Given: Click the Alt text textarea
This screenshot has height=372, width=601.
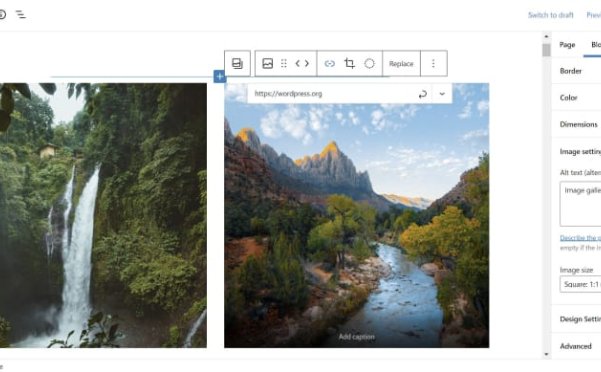Looking at the screenshot, I should pos(580,204).
